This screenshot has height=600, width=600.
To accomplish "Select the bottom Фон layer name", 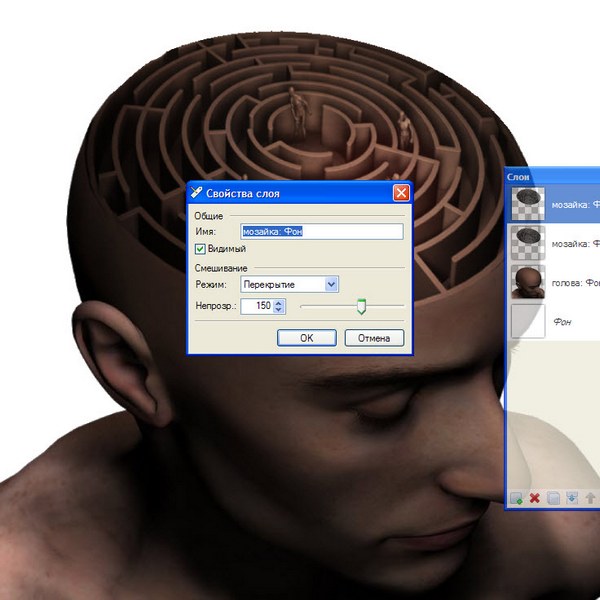I will click(562, 322).
